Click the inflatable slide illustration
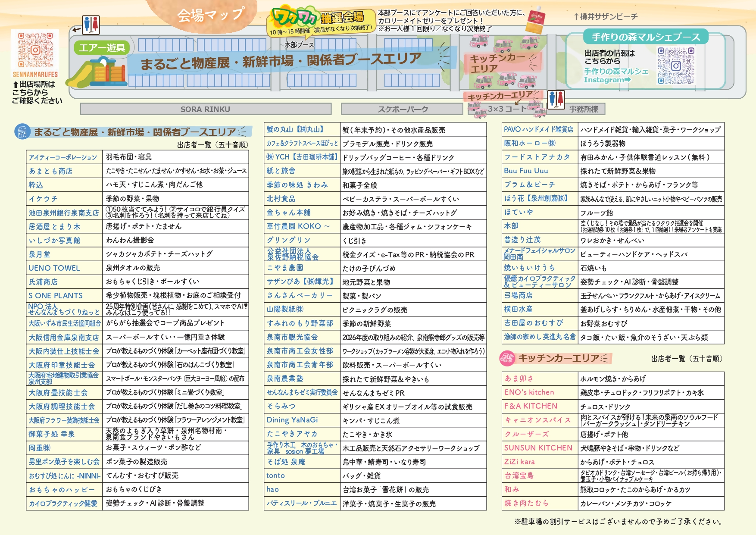Viewport: 756px width, 535px height. [97, 72]
